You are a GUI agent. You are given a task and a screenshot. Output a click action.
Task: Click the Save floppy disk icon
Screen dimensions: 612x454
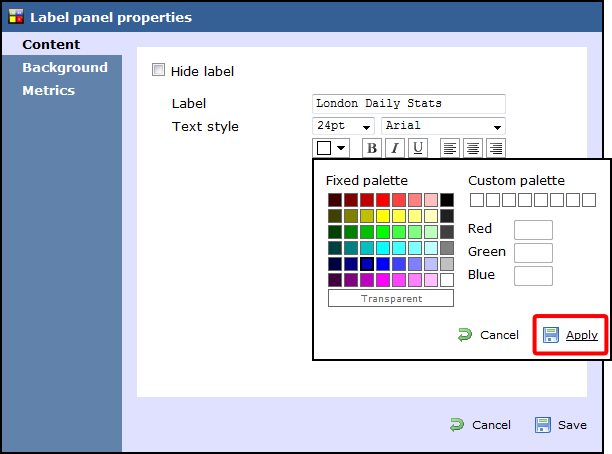click(543, 425)
